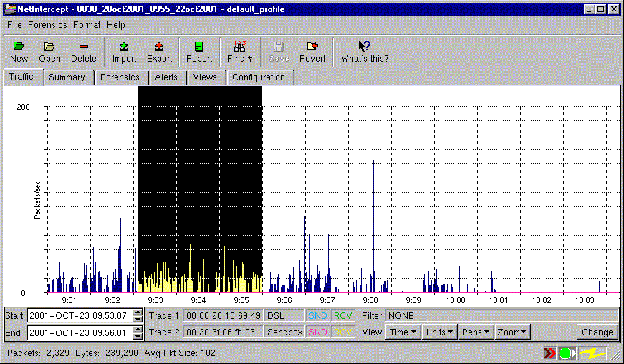This screenshot has height=364, width=624.
Task: Decrement the End time with down arrow
Action: click(x=138, y=336)
